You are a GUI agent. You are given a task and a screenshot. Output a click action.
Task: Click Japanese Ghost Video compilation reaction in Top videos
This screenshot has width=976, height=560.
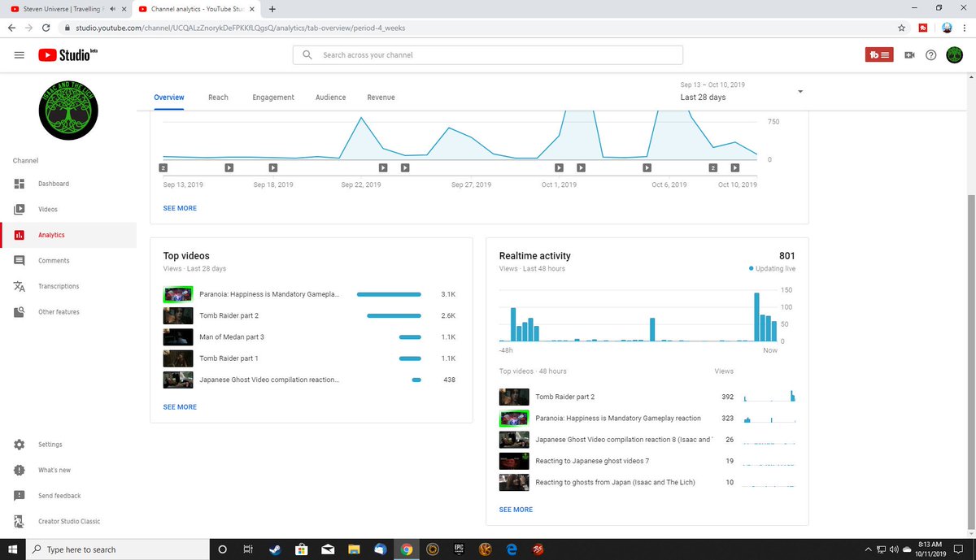(269, 380)
